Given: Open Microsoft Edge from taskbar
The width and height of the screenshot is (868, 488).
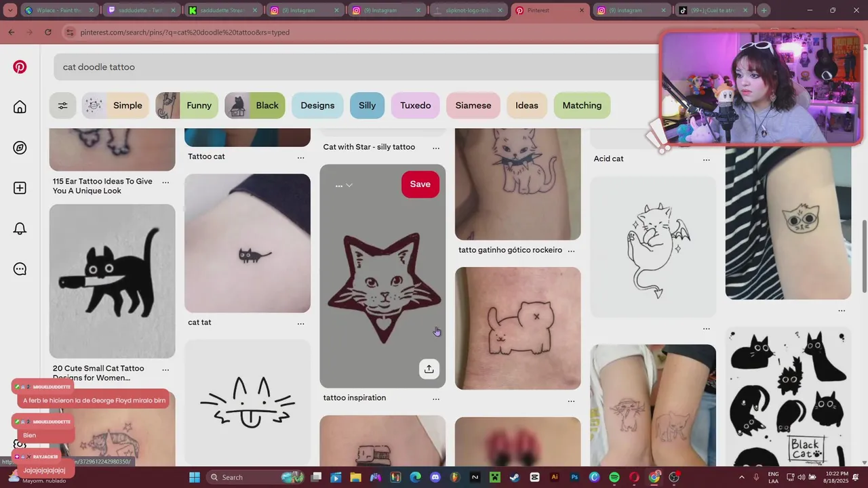Looking at the screenshot, I should [415, 477].
